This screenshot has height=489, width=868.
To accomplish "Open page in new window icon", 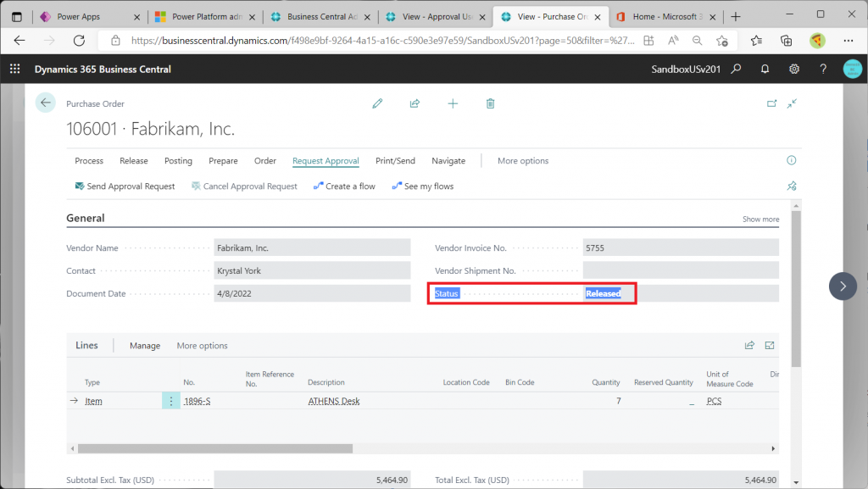I will tap(771, 103).
